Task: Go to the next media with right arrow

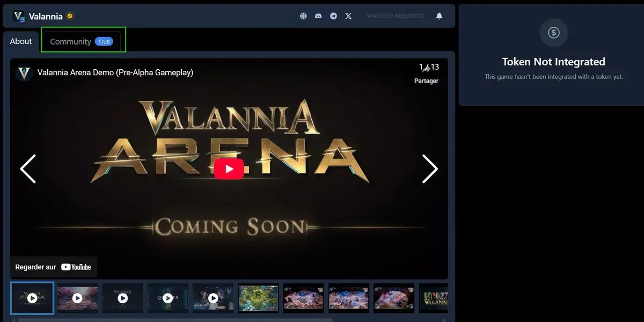Action: pyautogui.click(x=430, y=169)
